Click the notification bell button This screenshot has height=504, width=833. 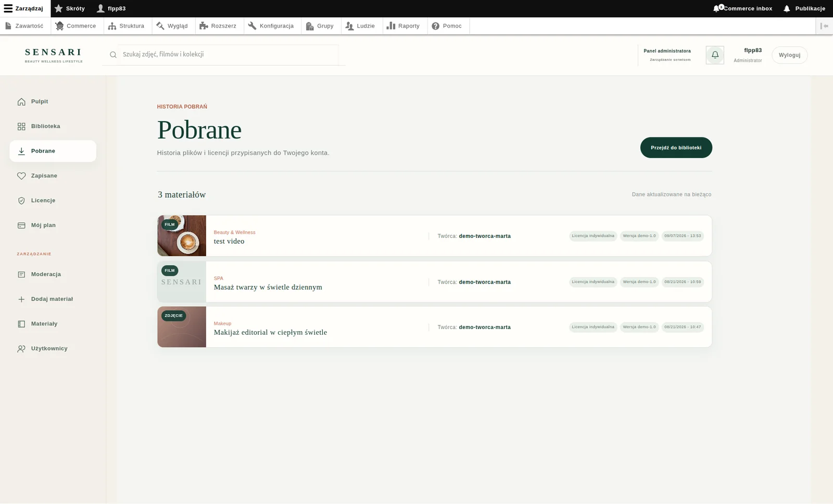(715, 55)
